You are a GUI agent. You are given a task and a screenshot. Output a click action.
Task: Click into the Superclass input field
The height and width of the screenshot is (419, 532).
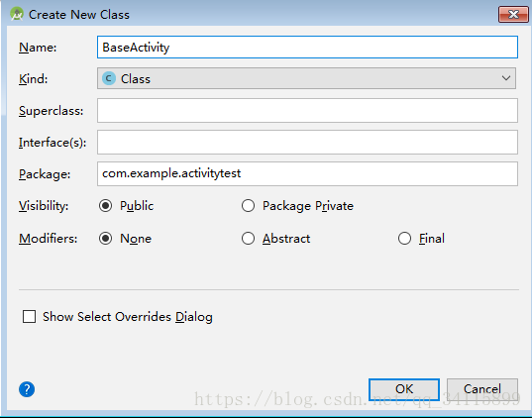tap(307, 111)
